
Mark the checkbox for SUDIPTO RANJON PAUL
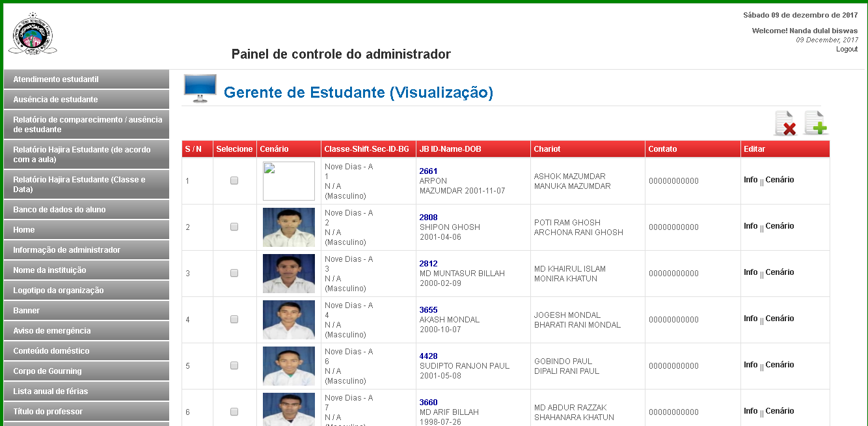[x=234, y=365]
